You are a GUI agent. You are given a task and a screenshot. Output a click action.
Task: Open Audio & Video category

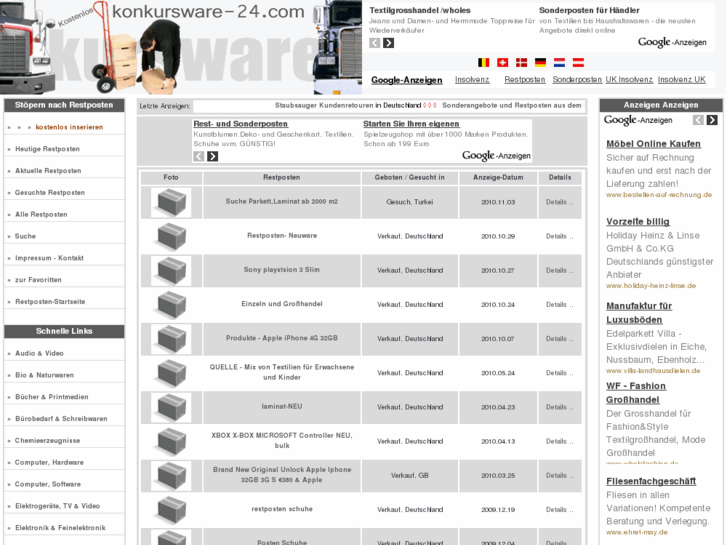[39, 353]
